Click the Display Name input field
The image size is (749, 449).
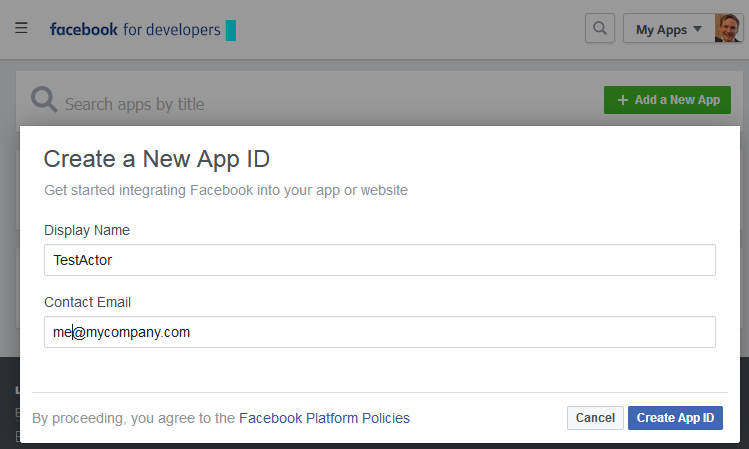[x=380, y=260]
